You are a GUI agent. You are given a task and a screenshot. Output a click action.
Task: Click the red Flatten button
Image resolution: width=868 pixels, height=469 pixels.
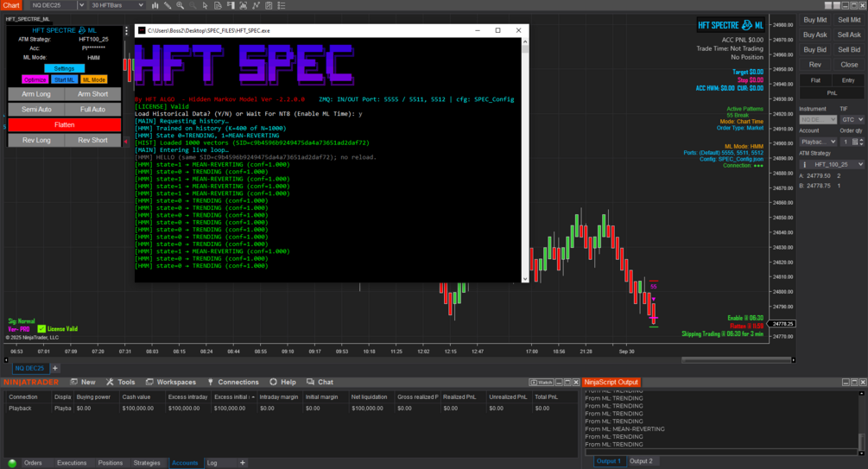64,124
